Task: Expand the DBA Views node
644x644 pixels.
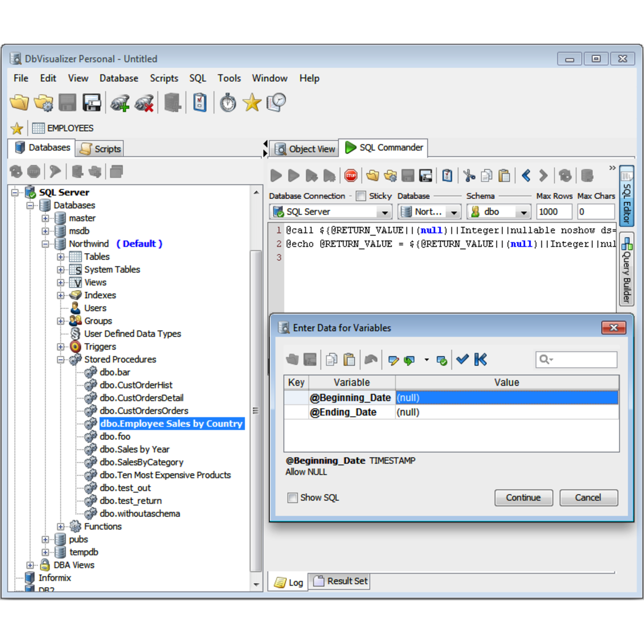Action: 30,566
